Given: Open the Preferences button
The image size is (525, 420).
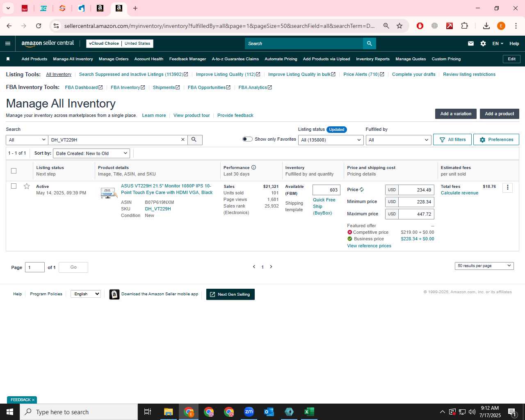Looking at the screenshot, I should (x=496, y=139).
